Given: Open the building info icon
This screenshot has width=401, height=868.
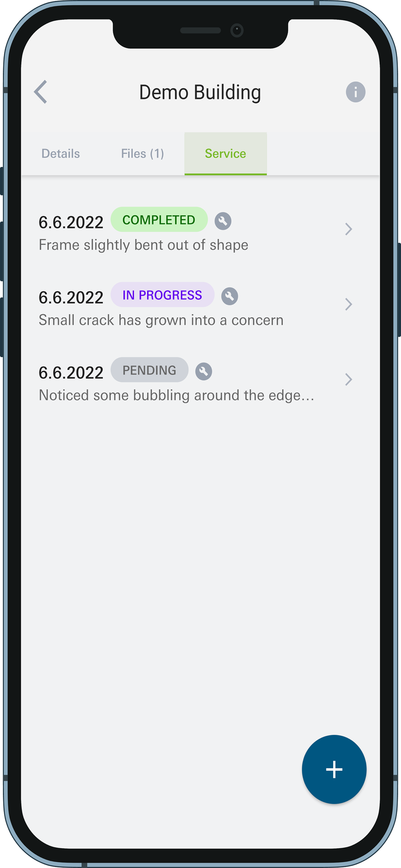Looking at the screenshot, I should (355, 92).
